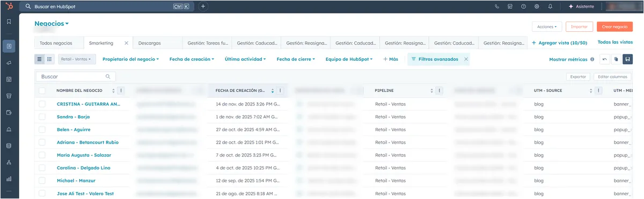Open Settings gear icon
Viewport: 644px width, 199px height.
(537, 6)
